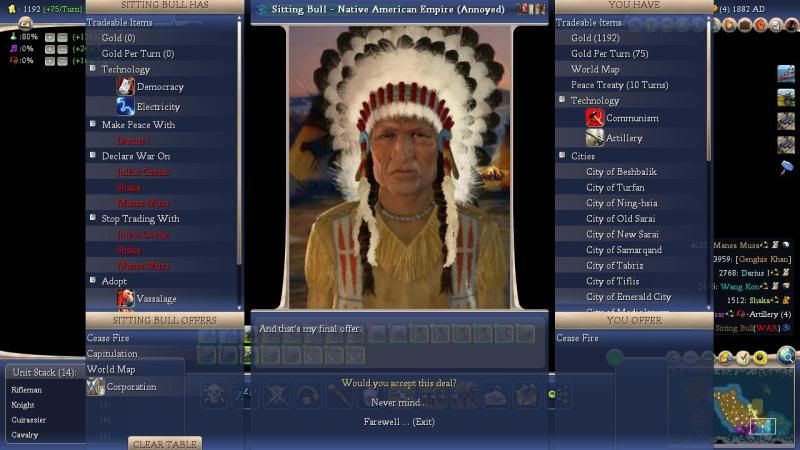Remove World Map from Sitting Bull's offers
The width and height of the screenshot is (800, 450).
(111, 369)
